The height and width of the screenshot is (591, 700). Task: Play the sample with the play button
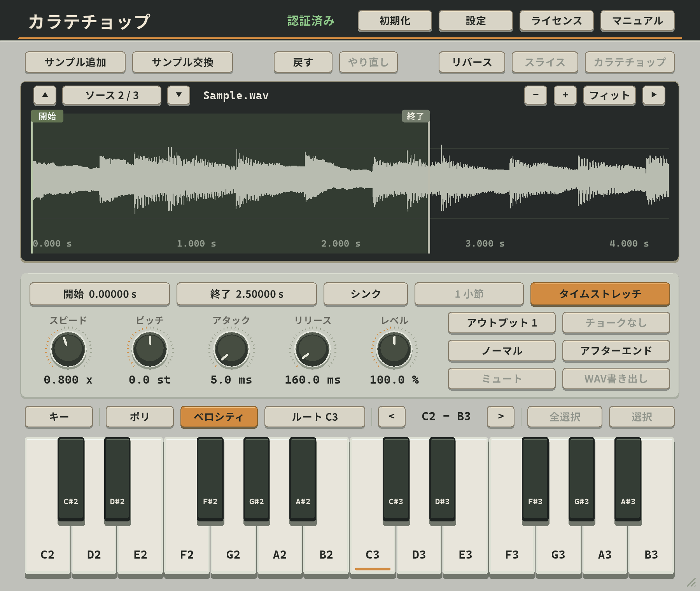654,95
